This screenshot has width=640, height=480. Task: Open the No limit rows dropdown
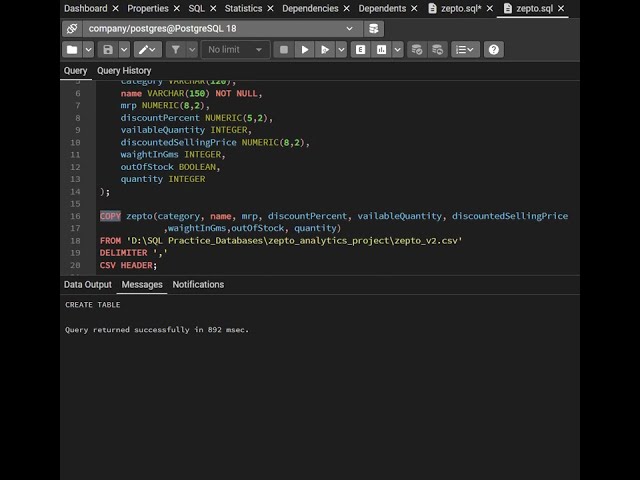point(235,50)
